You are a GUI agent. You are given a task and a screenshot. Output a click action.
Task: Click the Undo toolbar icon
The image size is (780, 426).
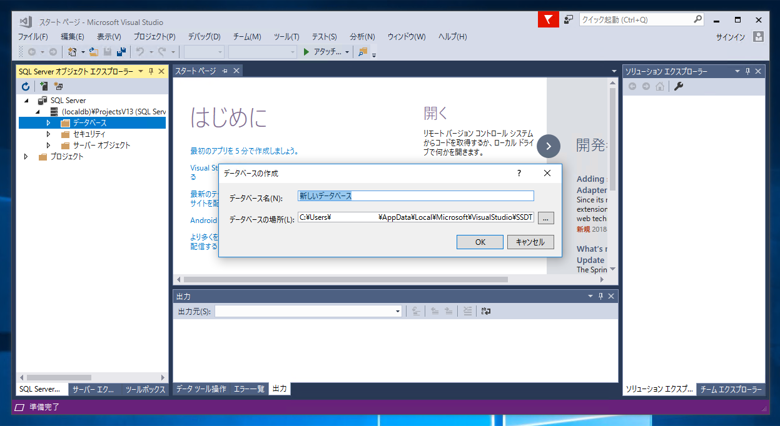(140, 52)
